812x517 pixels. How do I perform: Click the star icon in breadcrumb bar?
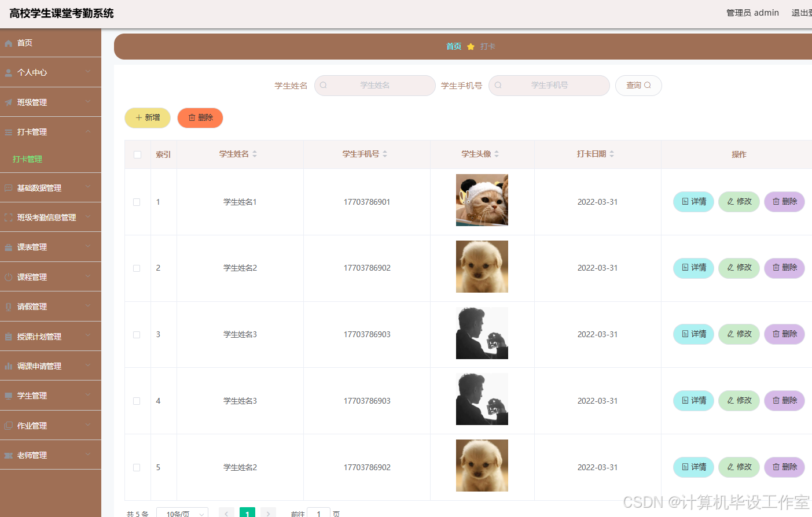tap(471, 46)
